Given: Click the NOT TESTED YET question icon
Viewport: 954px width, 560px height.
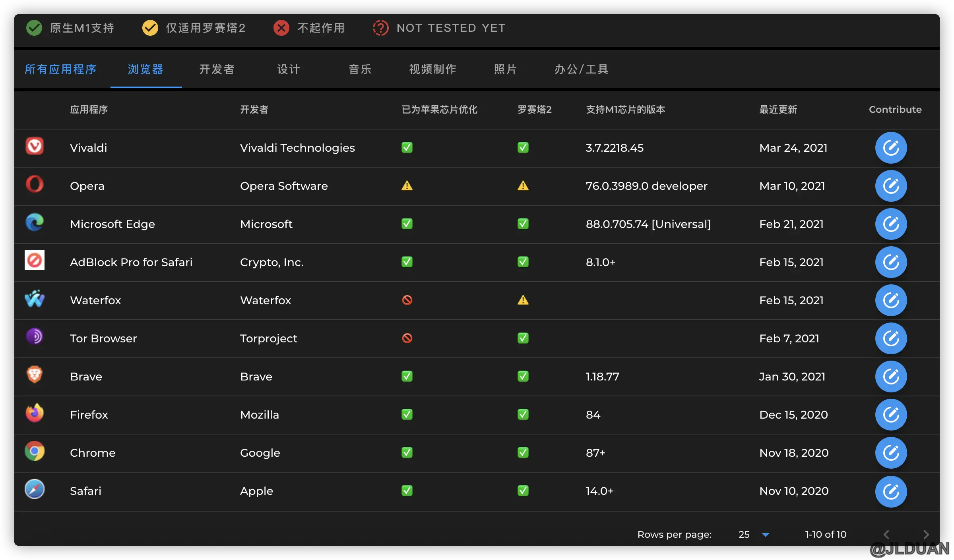Looking at the screenshot, I should pos(380,28).
